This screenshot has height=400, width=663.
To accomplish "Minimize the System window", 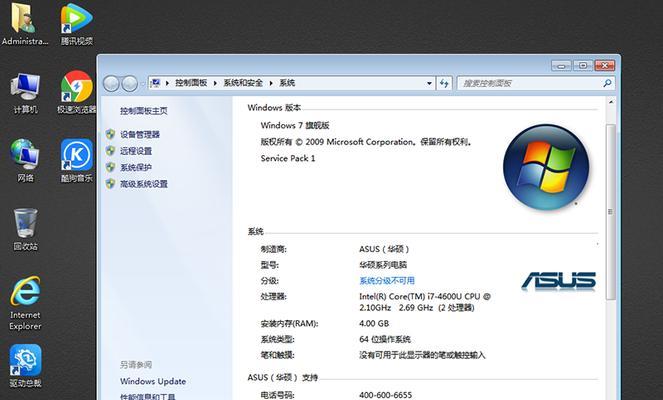I will 562,65.
